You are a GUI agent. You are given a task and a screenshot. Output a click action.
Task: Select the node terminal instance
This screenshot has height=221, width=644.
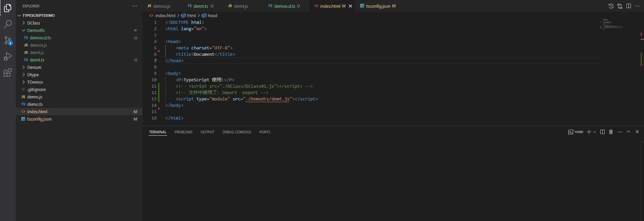coord(576,132)
